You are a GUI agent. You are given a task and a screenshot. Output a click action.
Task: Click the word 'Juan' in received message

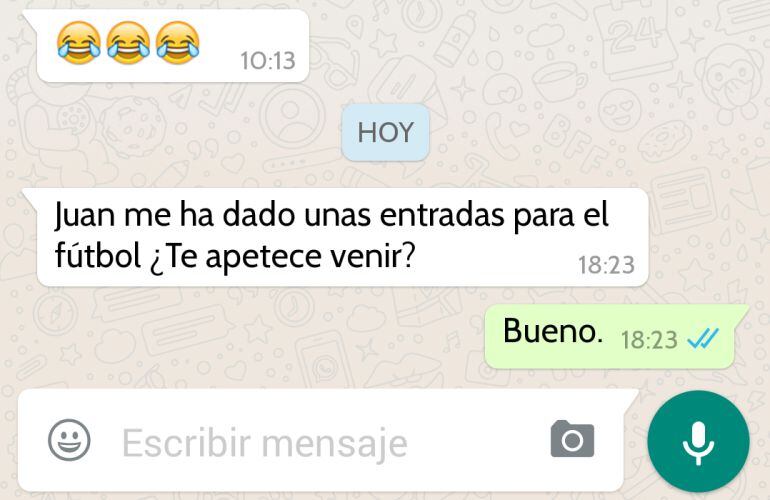coord(84,216)
